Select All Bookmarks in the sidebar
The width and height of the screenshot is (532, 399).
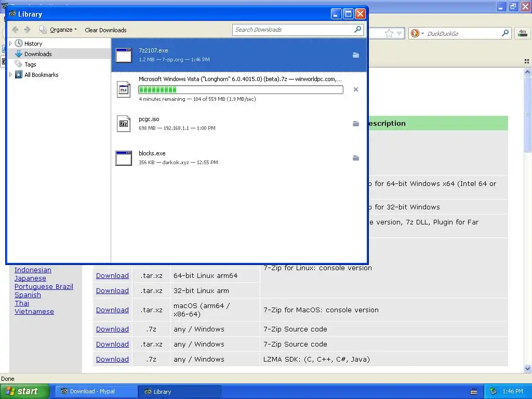click(42, 75)
